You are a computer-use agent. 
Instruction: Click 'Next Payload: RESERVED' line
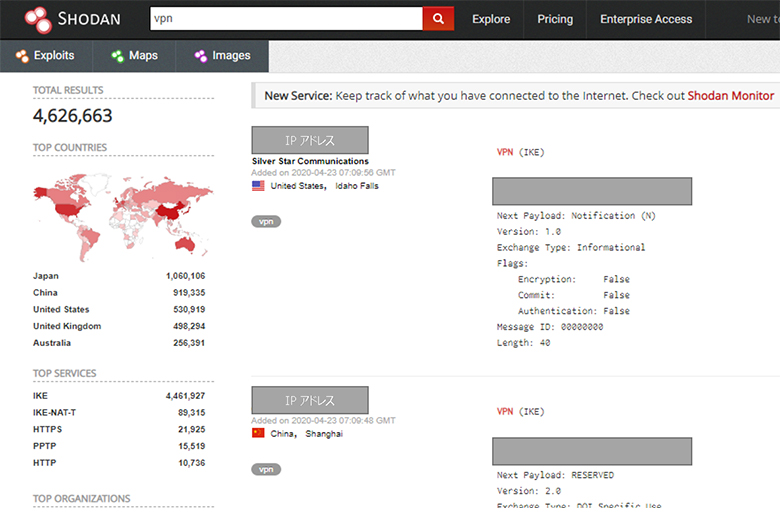coord(555,475)
